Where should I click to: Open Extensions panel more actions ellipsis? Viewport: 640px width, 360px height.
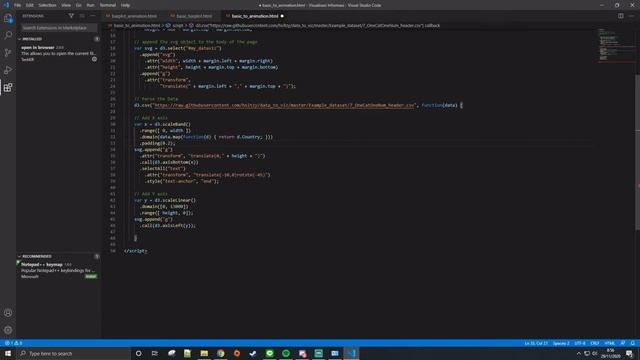[x=93, y=16]
